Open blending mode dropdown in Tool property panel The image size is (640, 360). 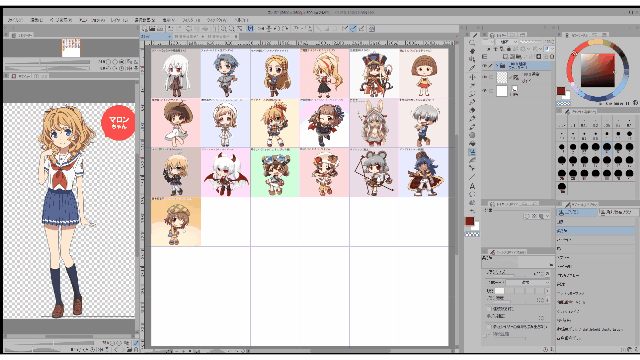(528, 282)
